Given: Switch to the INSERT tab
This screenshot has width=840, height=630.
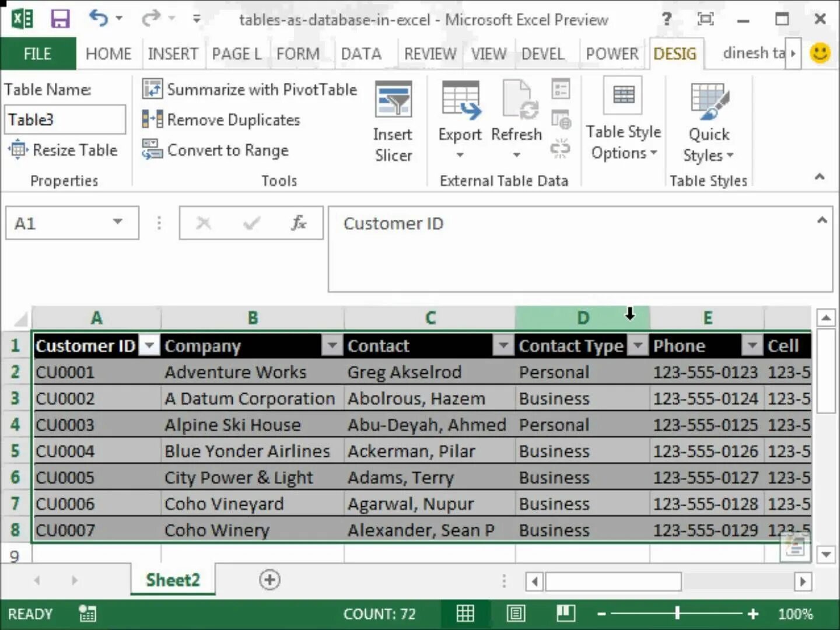Looking at the screenshot, I should point(173,54).
